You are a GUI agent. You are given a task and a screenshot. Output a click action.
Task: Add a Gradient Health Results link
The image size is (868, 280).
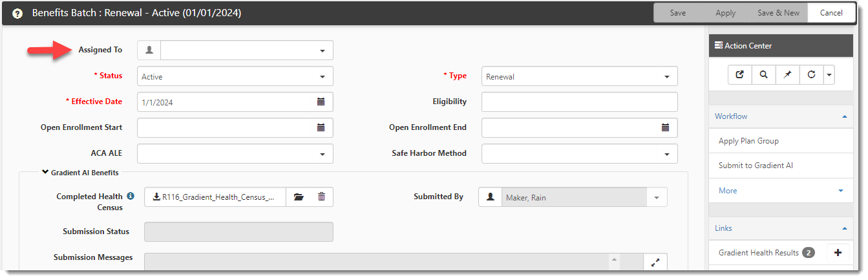(838, 253)
